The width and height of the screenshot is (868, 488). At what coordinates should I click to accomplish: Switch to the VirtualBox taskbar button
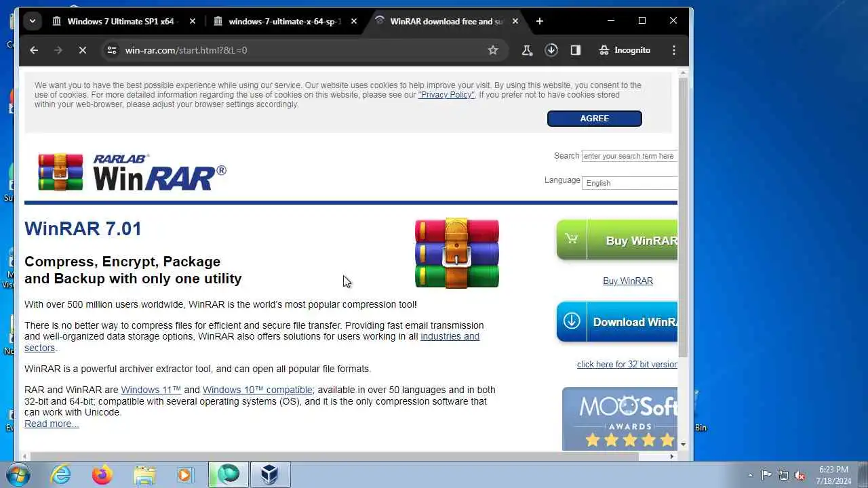(271, 474)
